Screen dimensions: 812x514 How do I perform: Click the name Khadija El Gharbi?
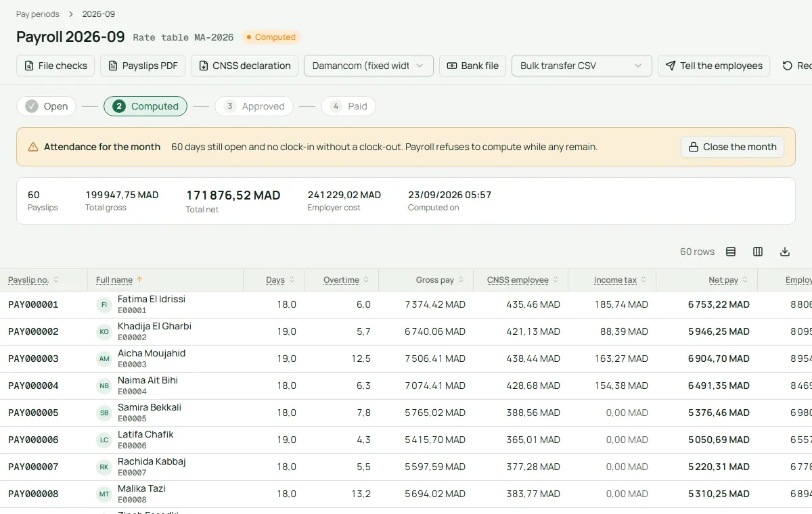[x=154, y=326]
